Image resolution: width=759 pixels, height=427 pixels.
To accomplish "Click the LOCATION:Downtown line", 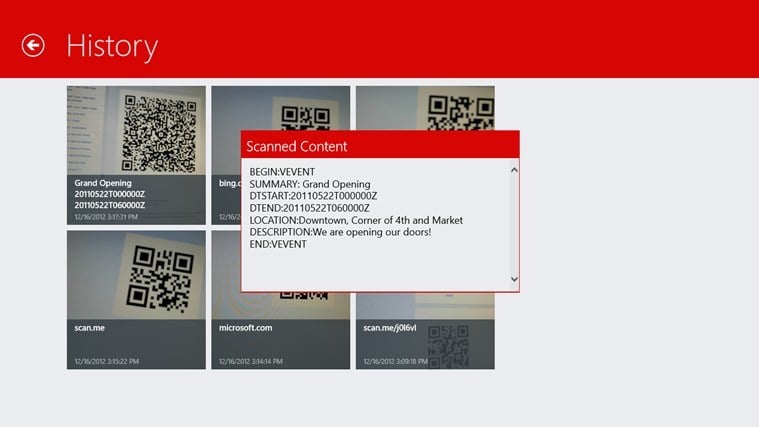I will coord(356,220).
